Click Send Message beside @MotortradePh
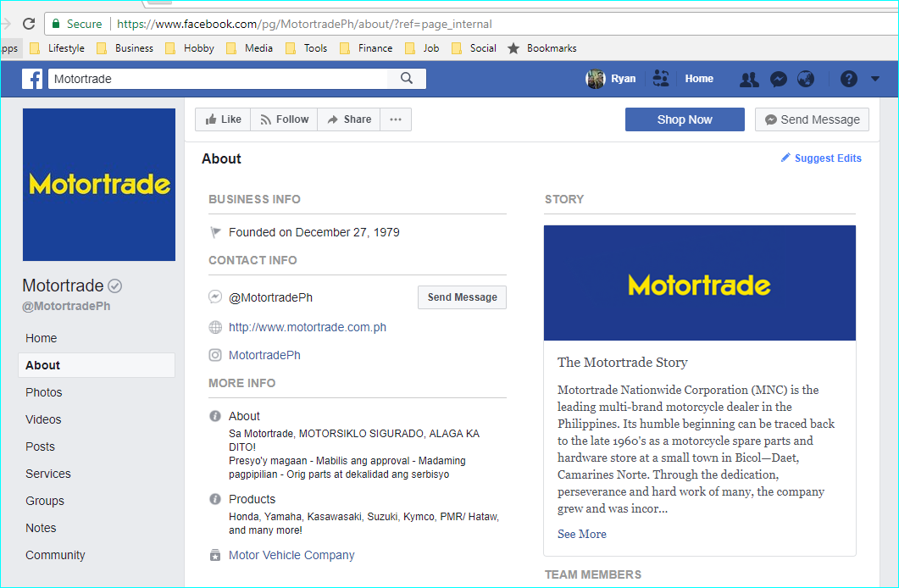899x588 pixels. [462, 297]
